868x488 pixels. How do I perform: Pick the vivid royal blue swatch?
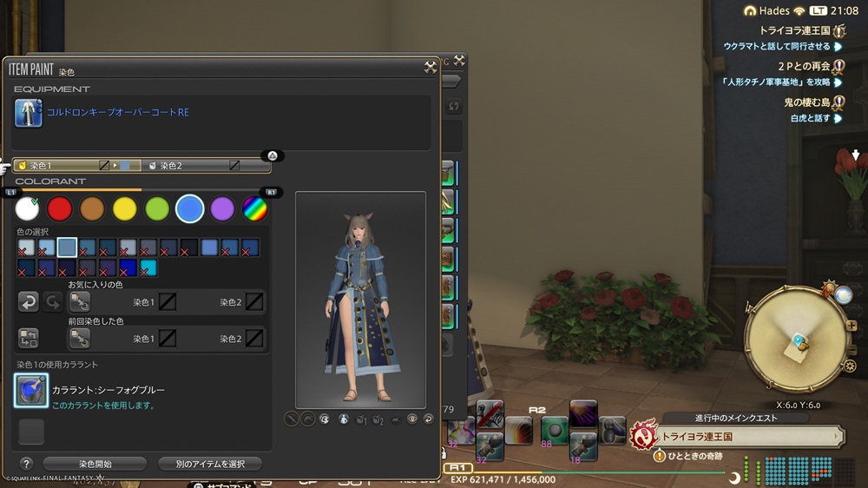pos(128,267)
